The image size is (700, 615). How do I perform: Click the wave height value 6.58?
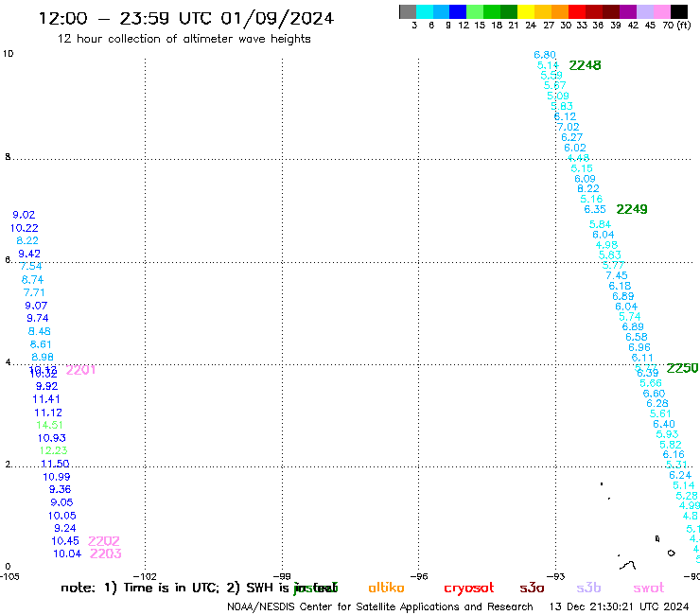pyautogui.click(x=637, y=337)
